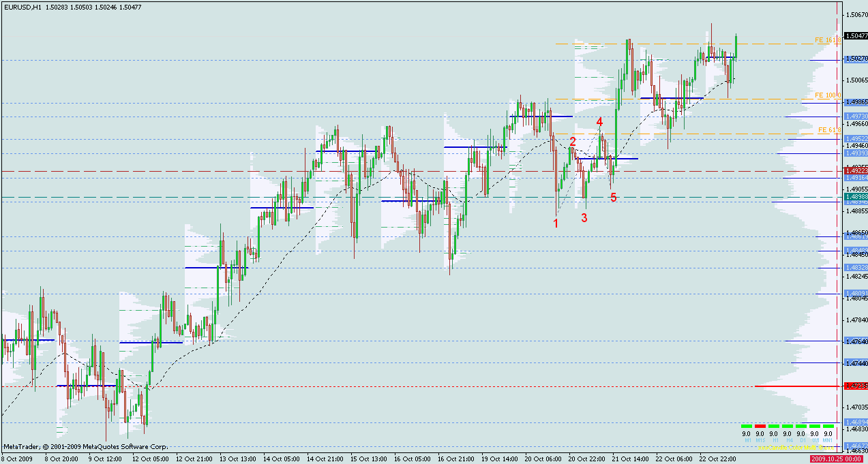Click the red wave label 4
The image size is (868, 464).
coord(600,122)
